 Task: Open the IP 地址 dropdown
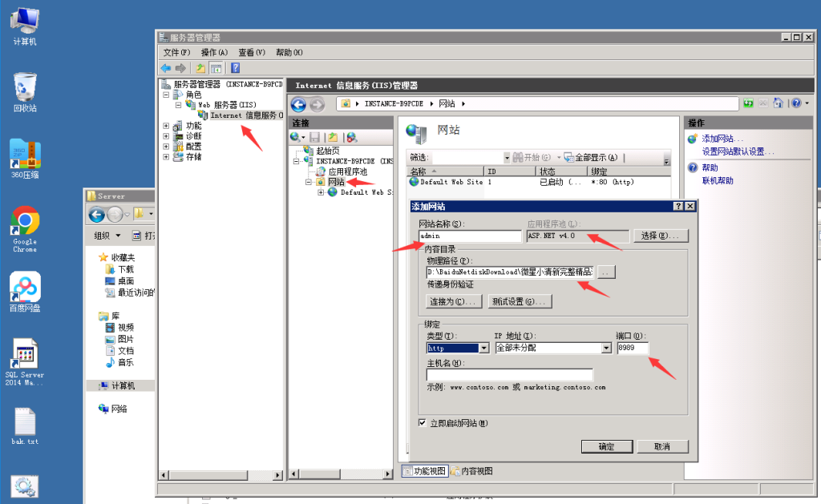tap(606, 349)
